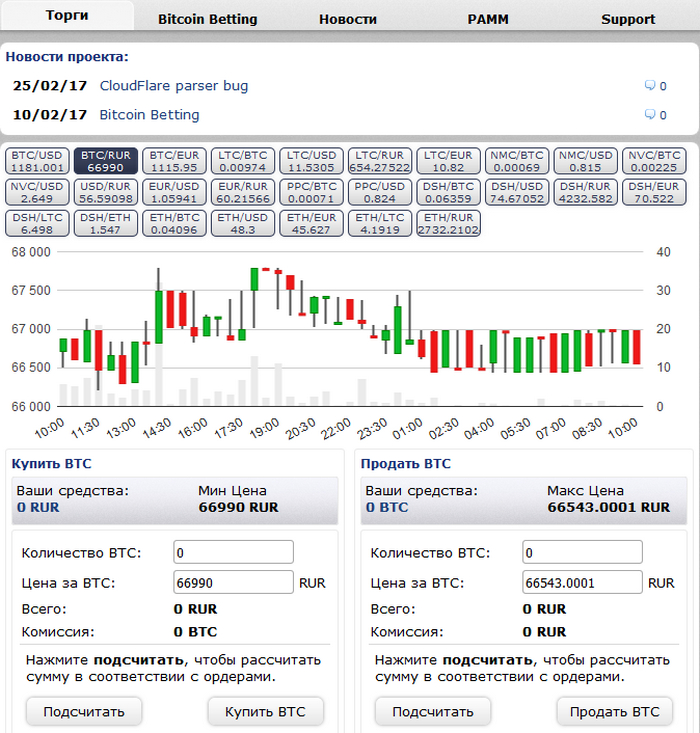Select the DSH/USD pair
This screenshot has height=733, width=700.
point(517,192)
